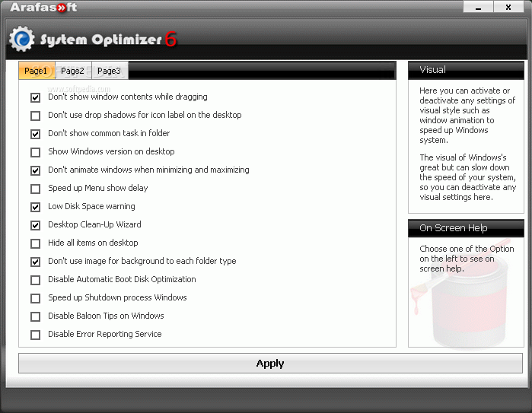Click the Arafasoft brand logo
Screen dimensions: 532x413
coord(43,7)
